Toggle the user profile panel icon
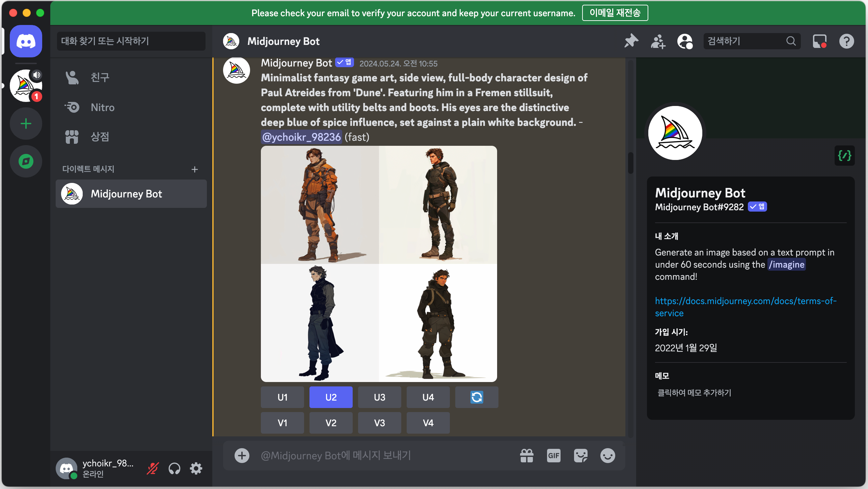Screen dimensions: 868x489 click(x=685, y=41)
